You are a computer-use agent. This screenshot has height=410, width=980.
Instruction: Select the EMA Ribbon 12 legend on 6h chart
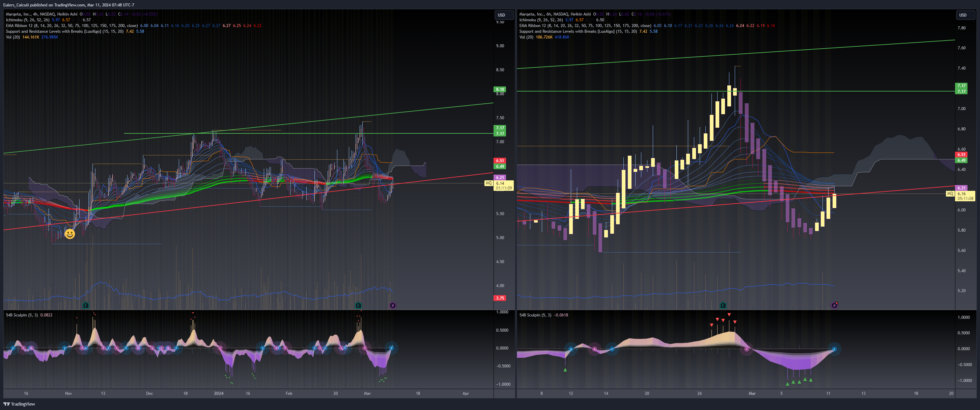(x=585, y=26)
